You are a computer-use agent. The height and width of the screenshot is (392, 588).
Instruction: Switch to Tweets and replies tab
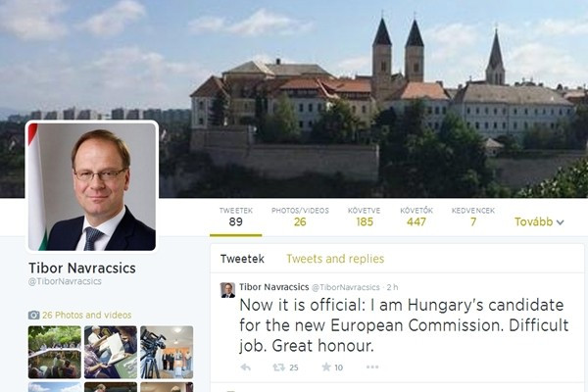[335, 259]
